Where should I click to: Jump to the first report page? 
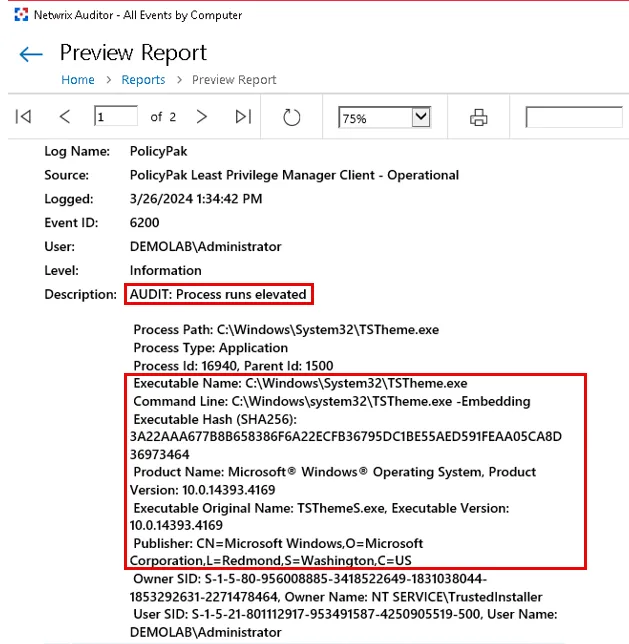point(23,117)
